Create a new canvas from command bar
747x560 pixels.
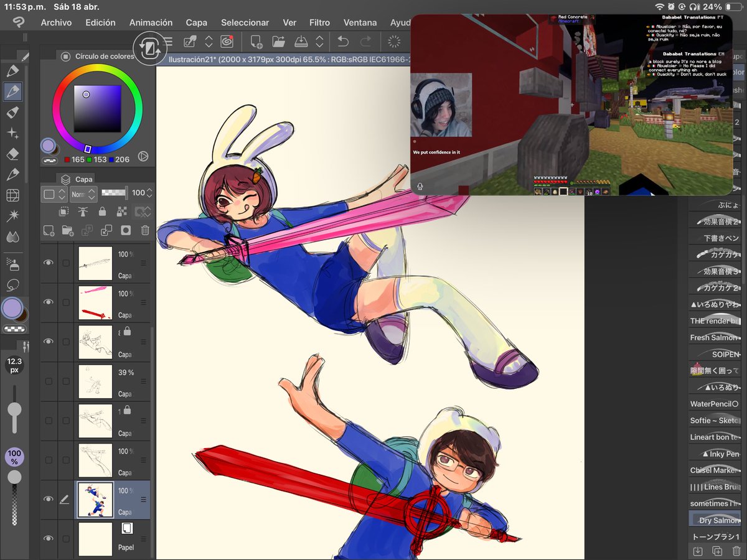[256, 42]
